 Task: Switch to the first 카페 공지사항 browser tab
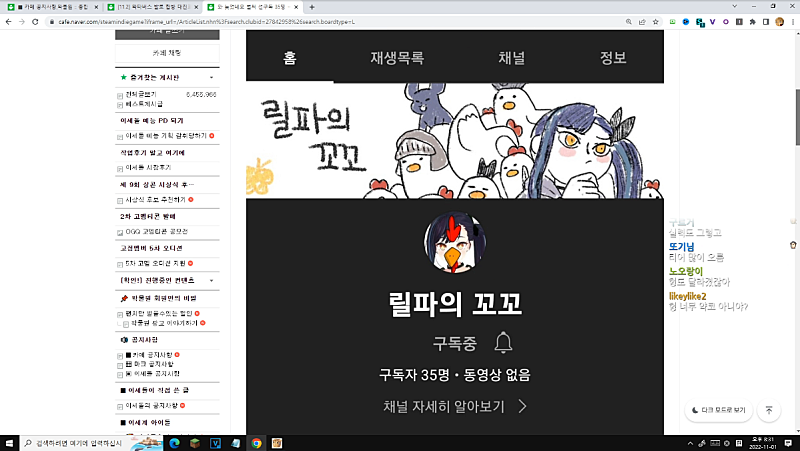[51, 7]
